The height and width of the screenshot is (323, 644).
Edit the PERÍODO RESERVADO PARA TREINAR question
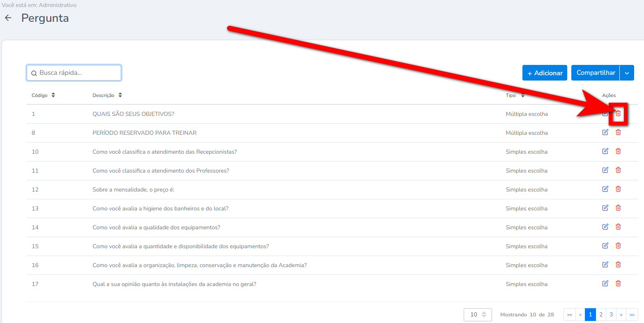point(605,132)
